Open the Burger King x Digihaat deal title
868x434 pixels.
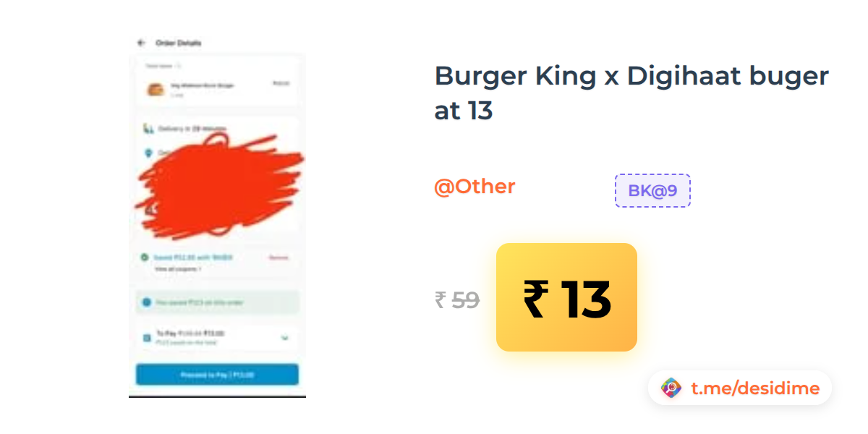[631, 93]
